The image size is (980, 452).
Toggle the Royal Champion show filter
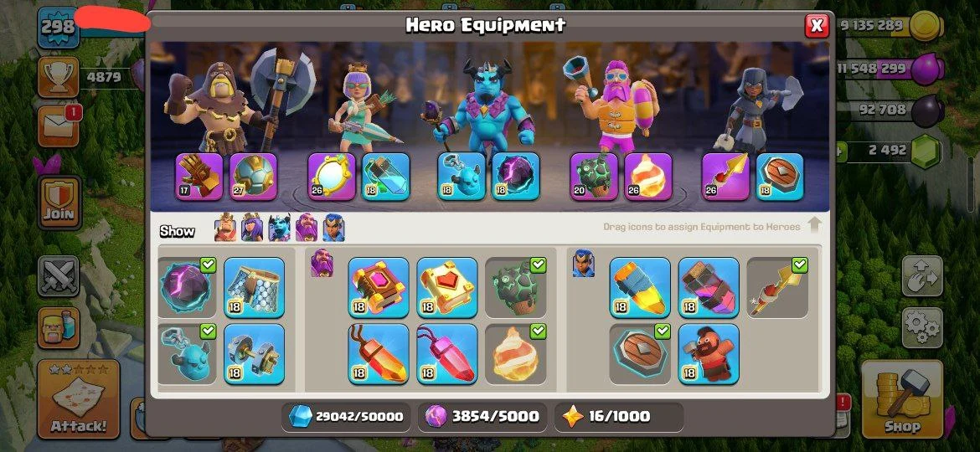[x=333, y=228]
